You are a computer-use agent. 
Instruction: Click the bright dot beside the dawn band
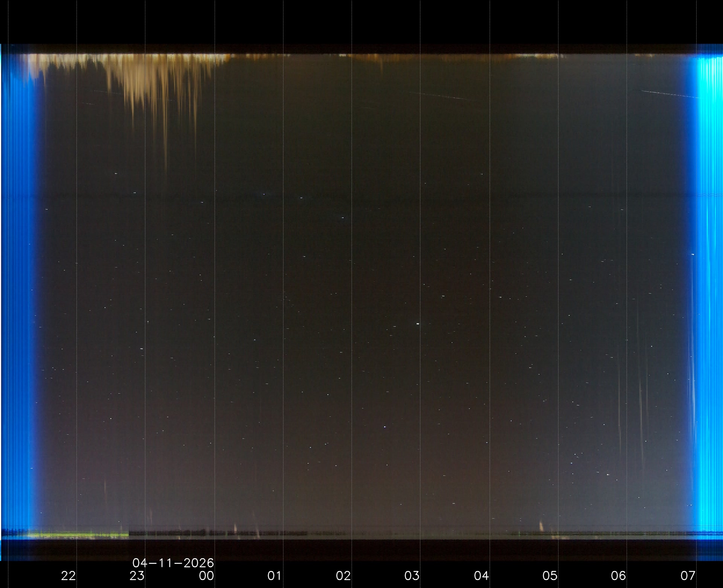pos(693,255)
